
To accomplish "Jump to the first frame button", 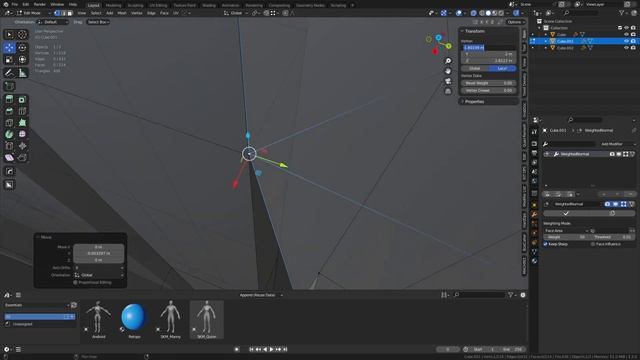I will [x=251, y=349].
